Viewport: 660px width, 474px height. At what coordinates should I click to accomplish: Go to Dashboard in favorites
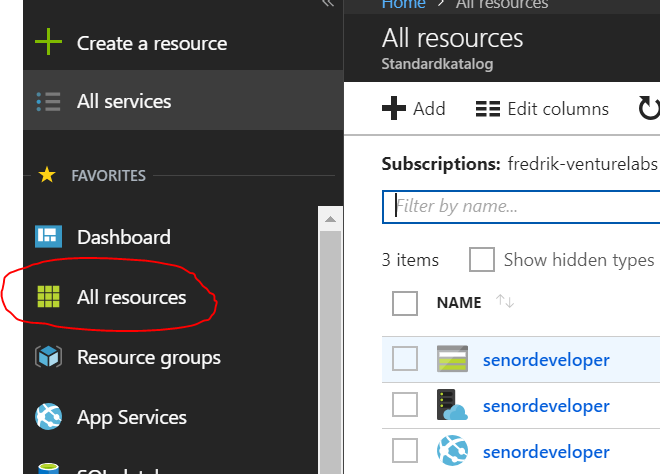tap(170, 237)
